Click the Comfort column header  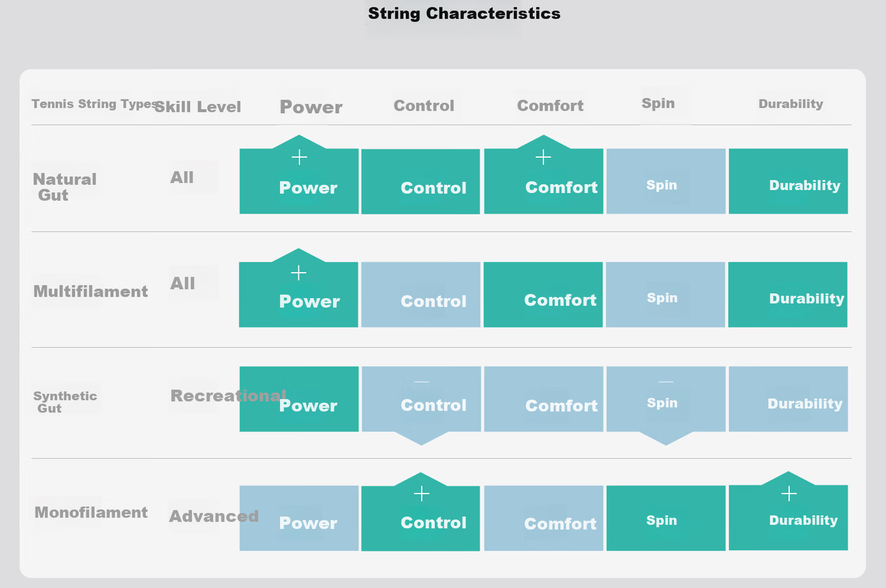tap(551, 106)
